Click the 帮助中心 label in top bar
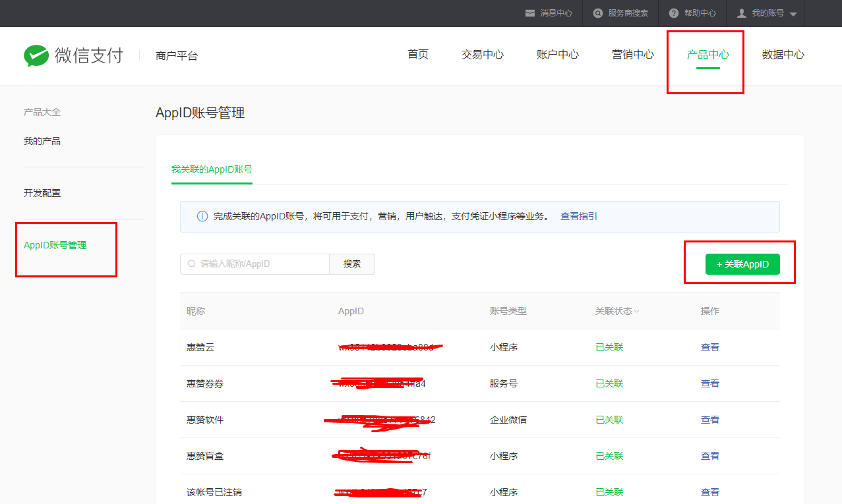842x504 pixels. pos(700,13)
